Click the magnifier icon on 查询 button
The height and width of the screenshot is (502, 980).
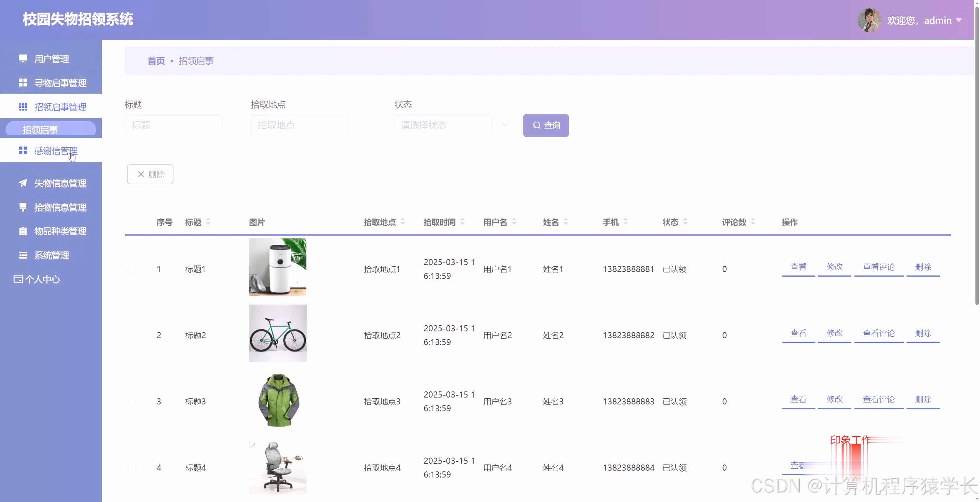tap(536, 125)
